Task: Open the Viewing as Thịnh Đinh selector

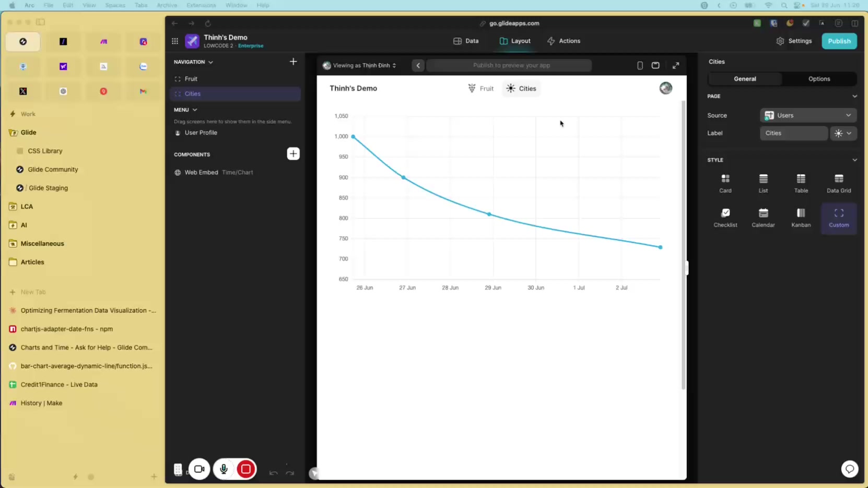Action: point(360,65)
